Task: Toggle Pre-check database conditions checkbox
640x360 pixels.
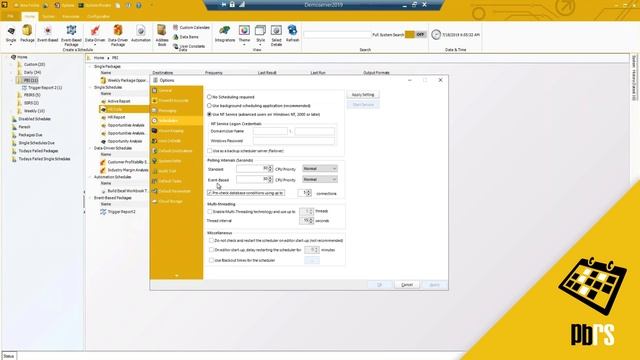Action: pos(210,193)
